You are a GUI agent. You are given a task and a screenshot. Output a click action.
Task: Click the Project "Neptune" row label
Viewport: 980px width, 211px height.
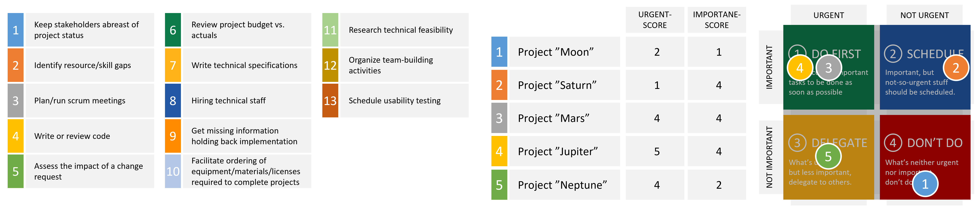click(562, 185)
